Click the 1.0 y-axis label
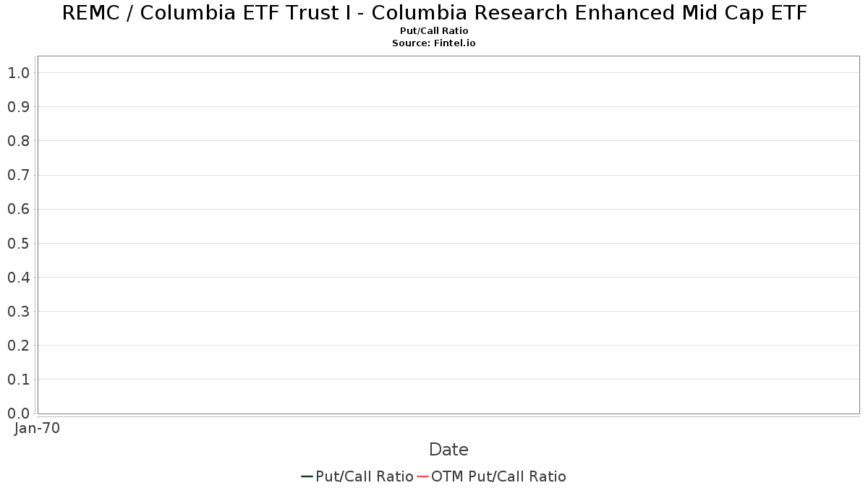The image size is (868, 488). (18, 73)
